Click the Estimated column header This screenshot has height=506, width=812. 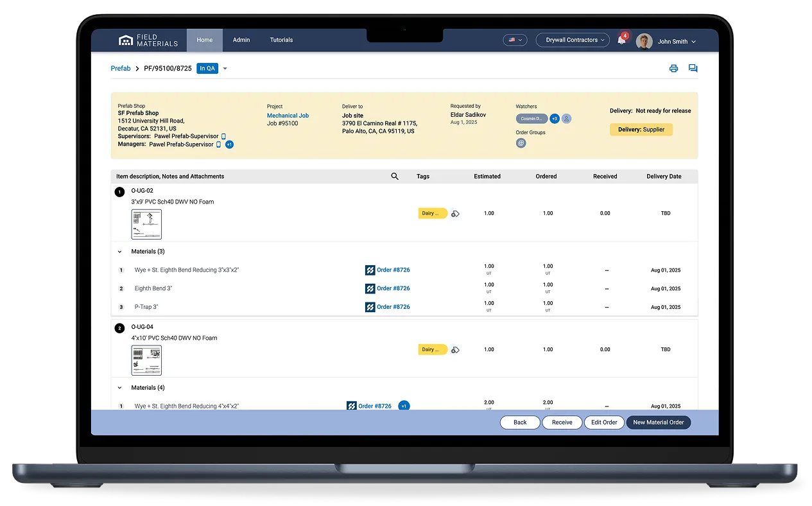click(x=487, y=176)
